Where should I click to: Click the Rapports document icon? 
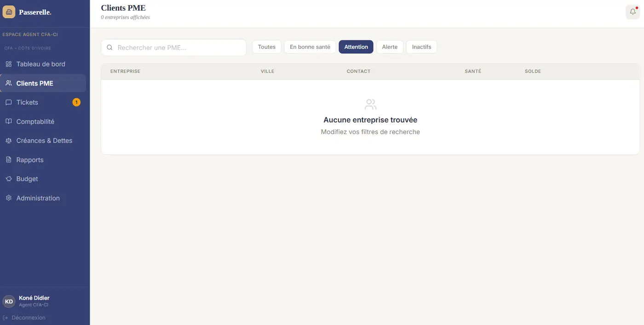click(x=8, y=160)
